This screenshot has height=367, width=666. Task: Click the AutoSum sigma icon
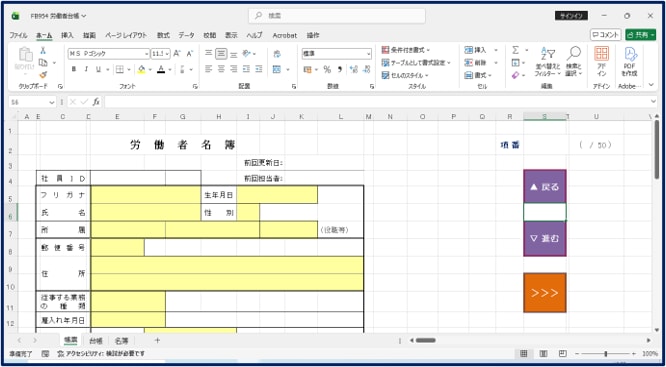(x=516, y=50)
